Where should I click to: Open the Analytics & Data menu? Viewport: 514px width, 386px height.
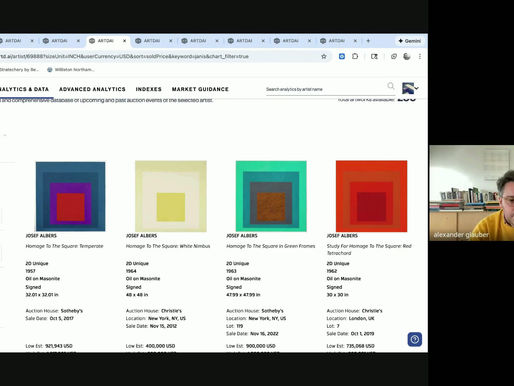(24, 89)
